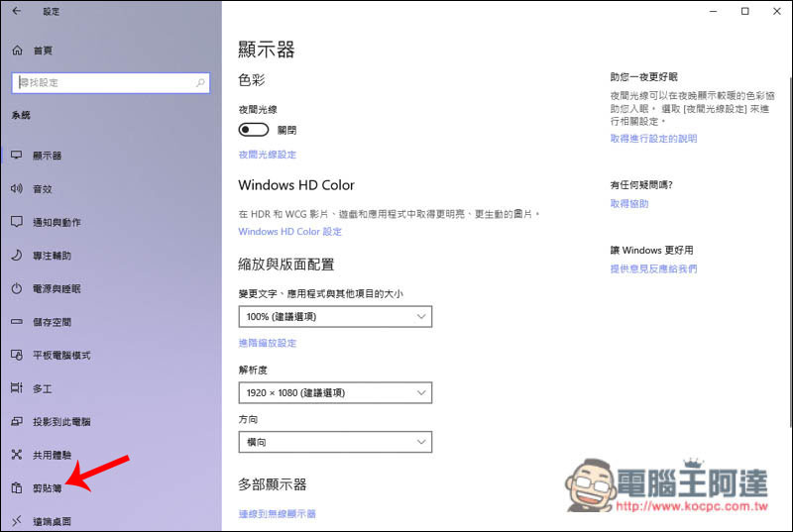The width and height of the screenshot is (793, 532).
Task: Select the Clipboard icon in sidebar
Action: pyautogui.click(x=16, y=487)
